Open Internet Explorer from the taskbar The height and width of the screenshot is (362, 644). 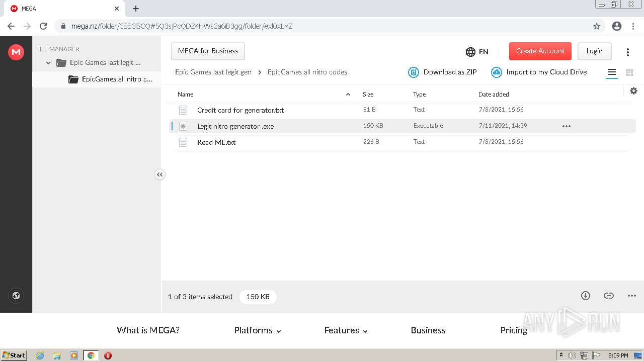pos(40,355)
